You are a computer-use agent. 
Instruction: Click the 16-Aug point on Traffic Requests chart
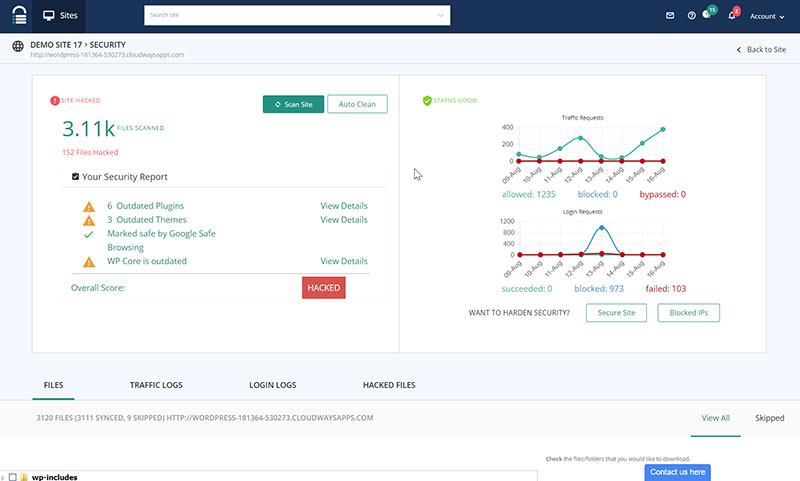pyautogui.click(x=663, y=130)
